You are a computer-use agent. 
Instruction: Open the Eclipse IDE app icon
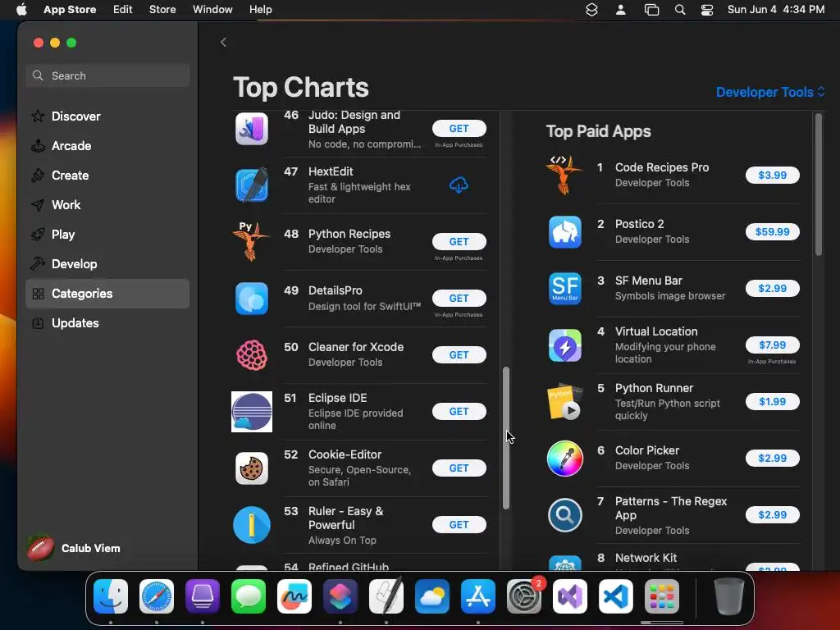252,412
